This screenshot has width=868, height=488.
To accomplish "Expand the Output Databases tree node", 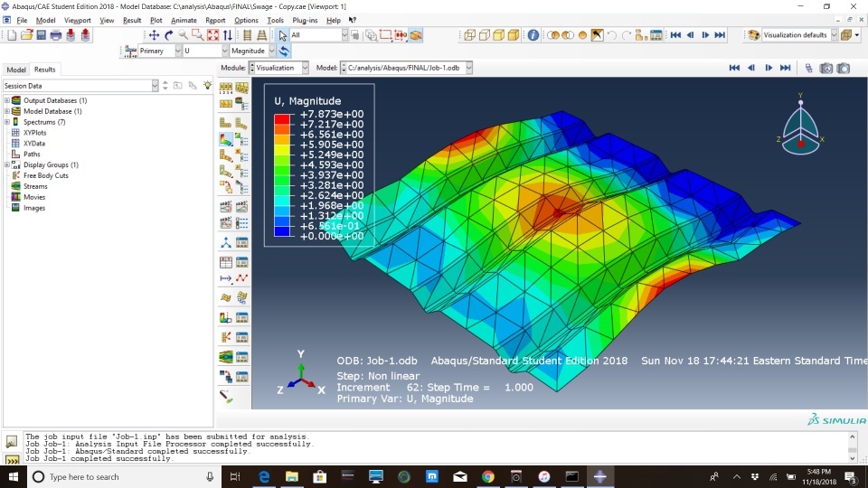I will tap(7, 100).
